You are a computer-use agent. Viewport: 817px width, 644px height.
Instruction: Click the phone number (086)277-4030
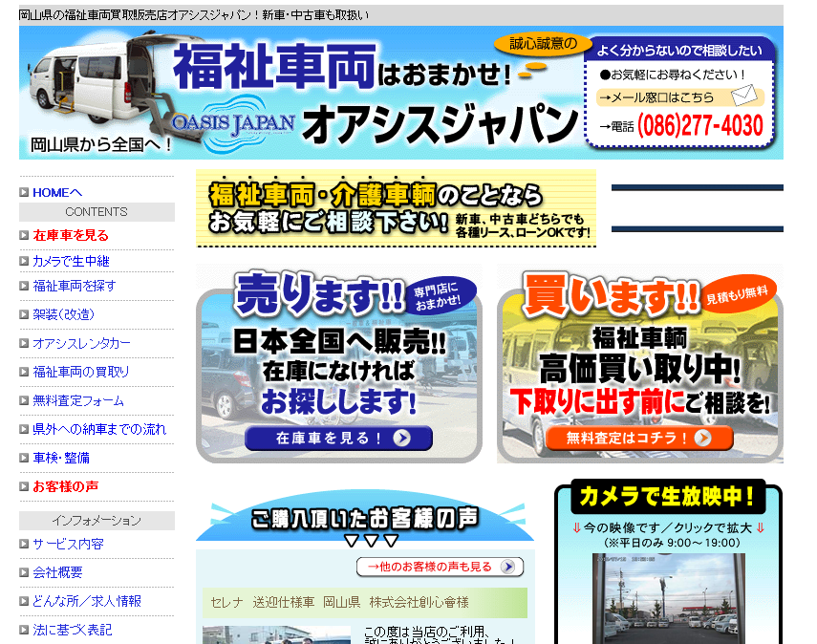pyautogui.click(x=700, y=125)
